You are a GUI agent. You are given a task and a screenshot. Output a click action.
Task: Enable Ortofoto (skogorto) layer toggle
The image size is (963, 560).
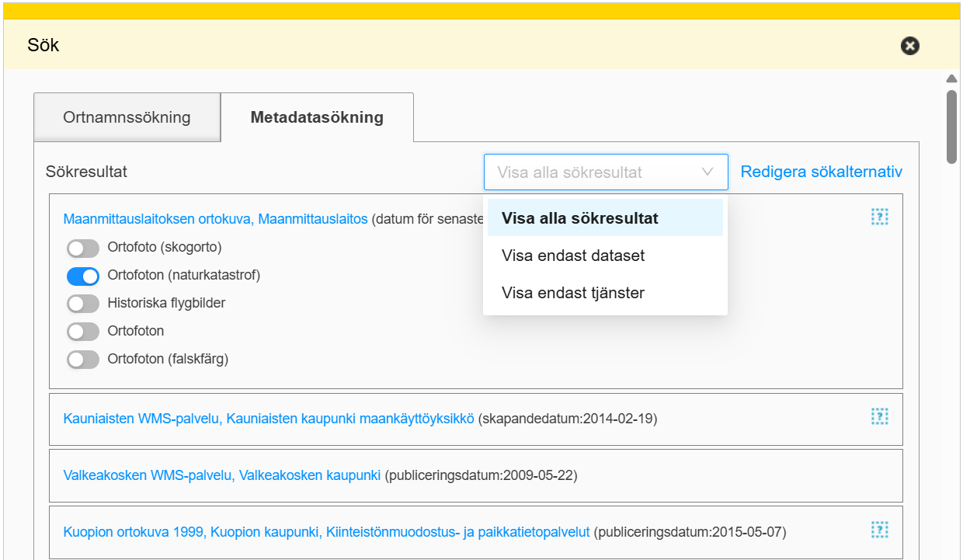tap(83, 248)
